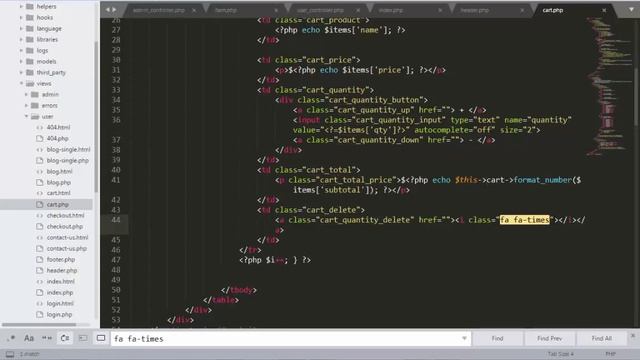The width and height of the screenshot is (640, 360).
Task: Open login.html in sidebar
Action: (60, 303)
